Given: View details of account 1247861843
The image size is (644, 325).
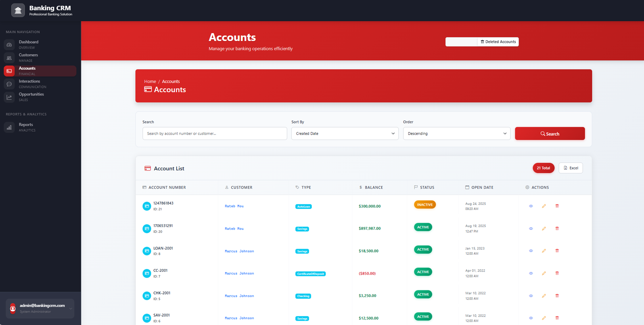Looking at the screenshot, I should 531,206.
